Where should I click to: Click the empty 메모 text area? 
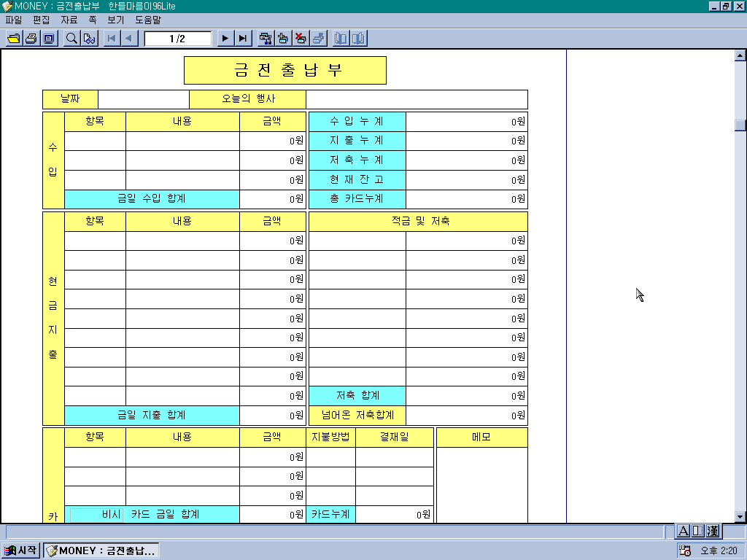click(x=482, y=485)
